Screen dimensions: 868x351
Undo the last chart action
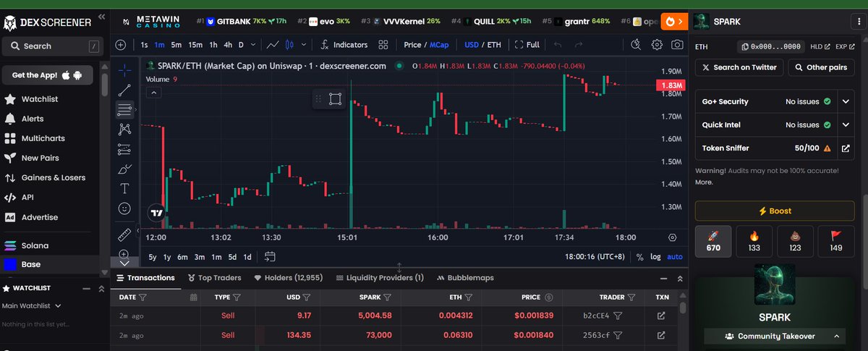(558, 45)
